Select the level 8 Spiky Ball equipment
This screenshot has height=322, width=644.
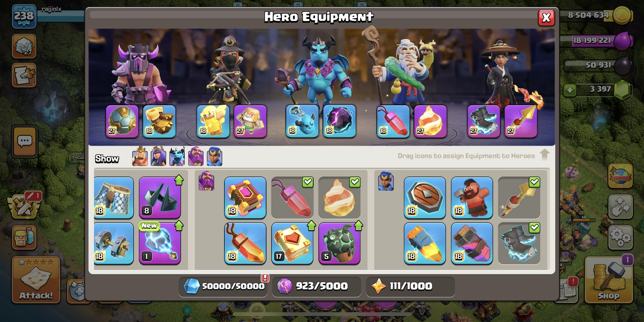[160, 198]
